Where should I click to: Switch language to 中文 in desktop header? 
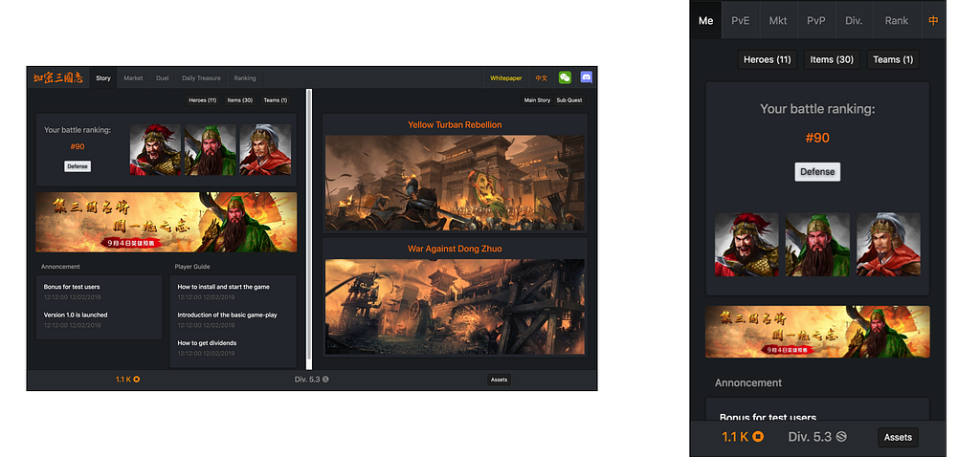(542, 78)
